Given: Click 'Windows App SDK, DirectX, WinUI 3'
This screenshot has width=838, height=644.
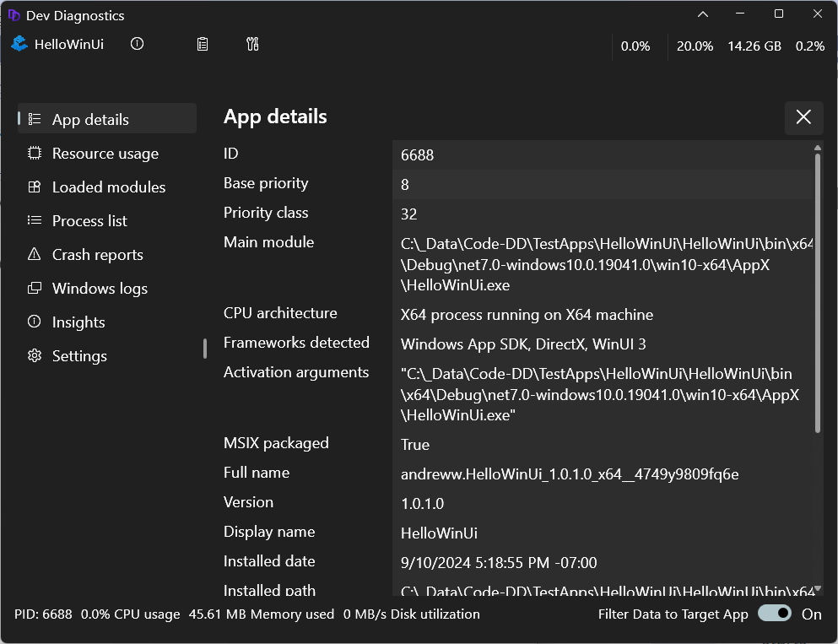Looking at the screenshot, I should tap(523, 344).
